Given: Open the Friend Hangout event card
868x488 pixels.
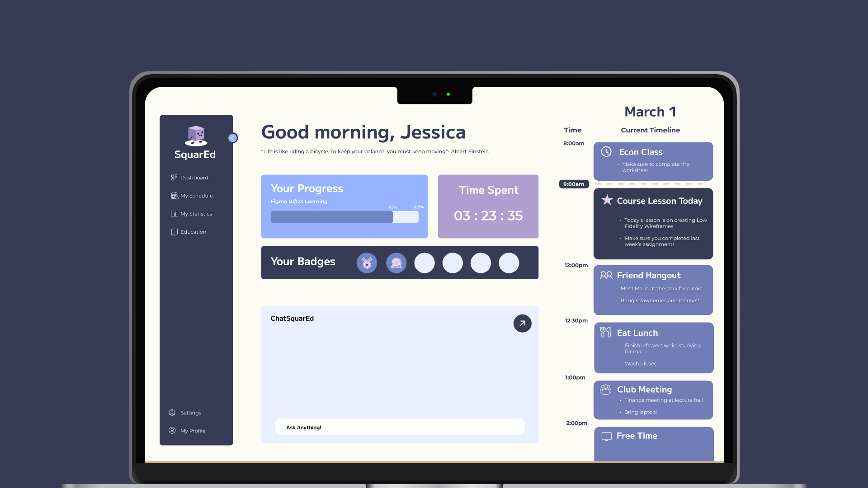Looking at the screenshot, I should 653,290.
